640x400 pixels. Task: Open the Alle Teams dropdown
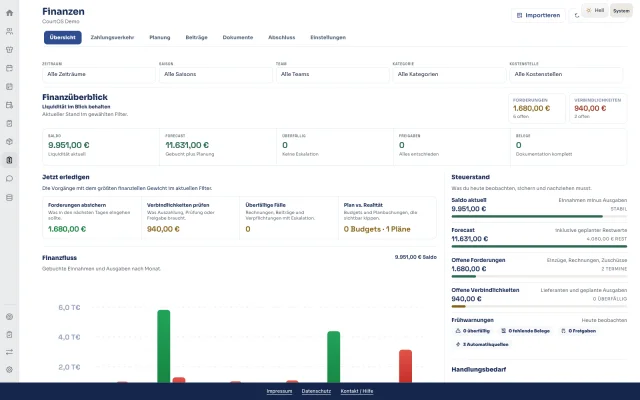coord(332,75)
